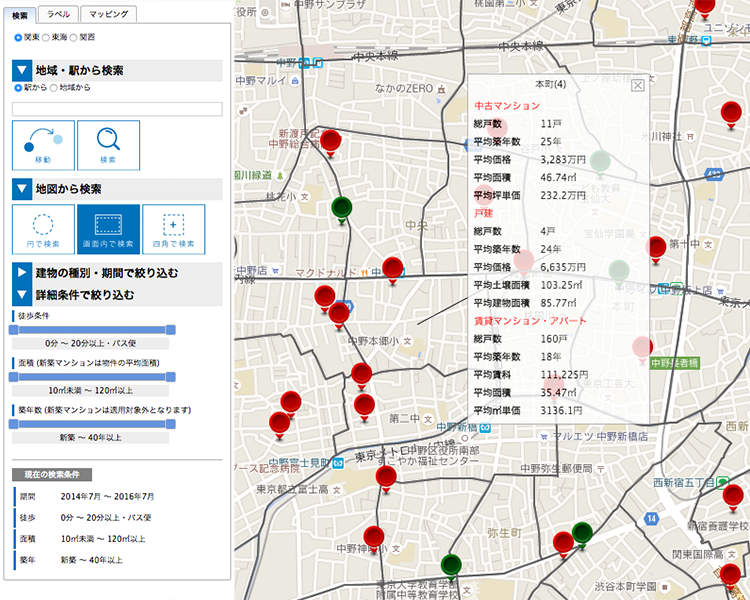Click right handle of 面積 slider
This screenshot has width=750, height=600.
pyautogui.click(x=170, y=377)
